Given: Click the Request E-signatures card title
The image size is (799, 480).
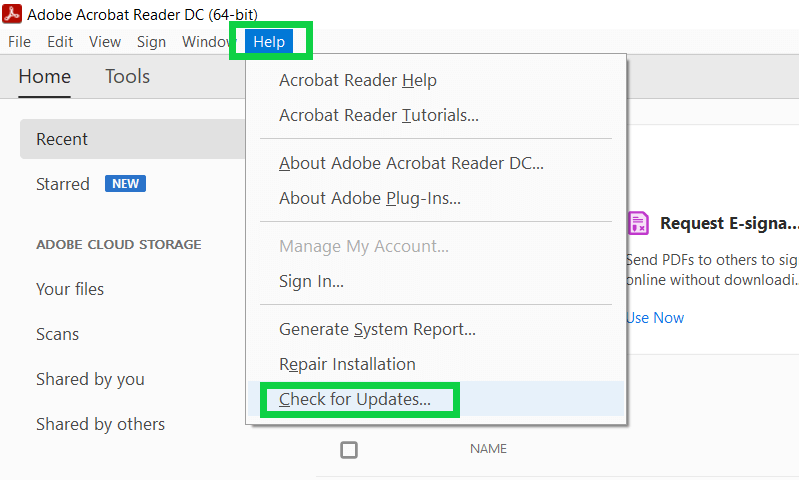Looking at the screenshot, I should tap(729, 223).
